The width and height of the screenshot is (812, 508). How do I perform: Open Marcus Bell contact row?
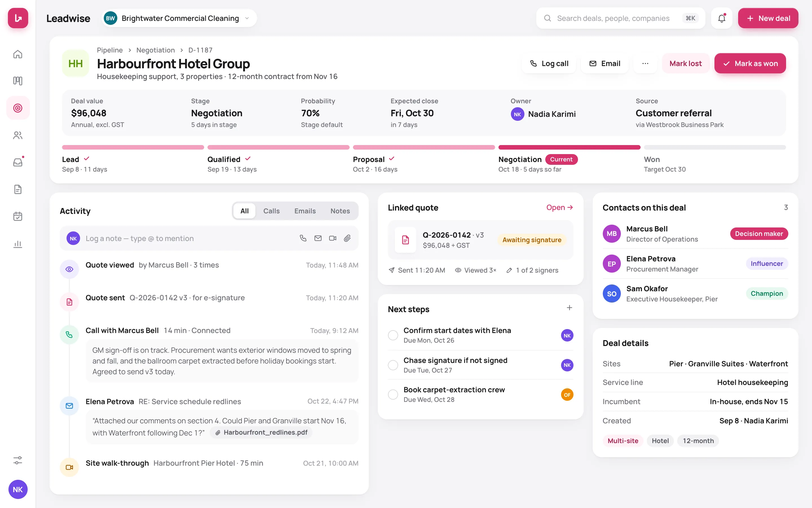[695, 234]
